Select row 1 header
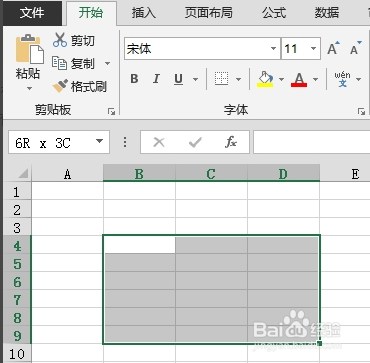 pos(17,192)
